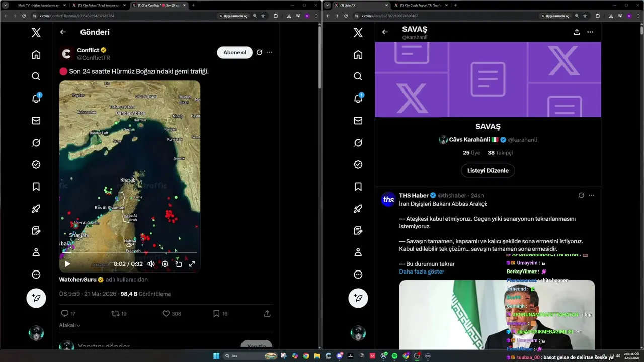The height and width of the screenshot is (362, 644).
Task: Open Notifications bell in left window's sidebar
Action: point(36,99)
